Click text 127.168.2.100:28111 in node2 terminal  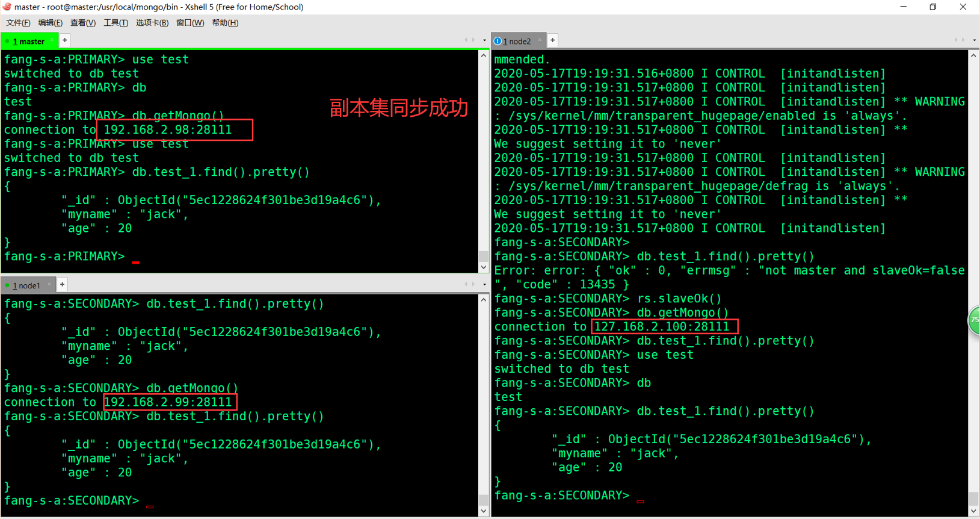(662, 326)
